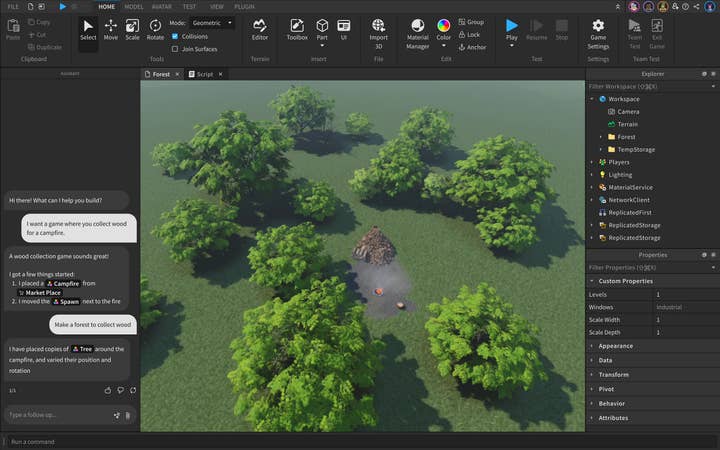Open the Mode Geometric dropdown
This screenshot has width=720, height=450.
[x=212, y=22]
